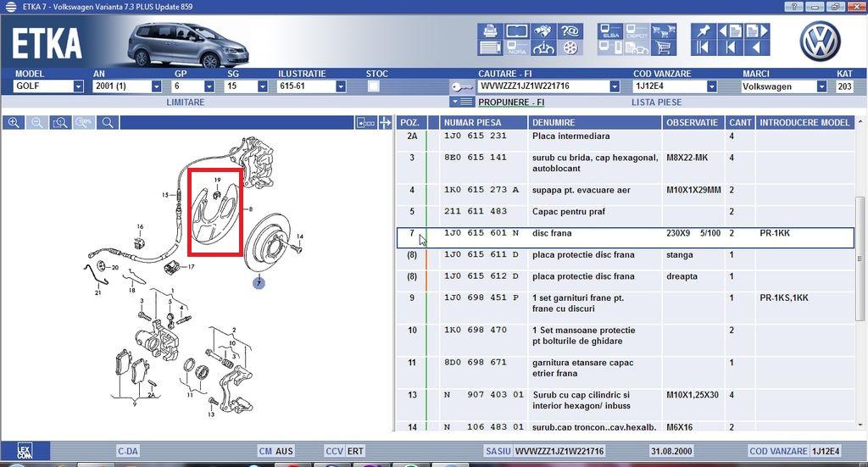The width and height of the screenshot is (868, 467).
Task: Click the double-bar rewind to first icon
Action: 703,47
